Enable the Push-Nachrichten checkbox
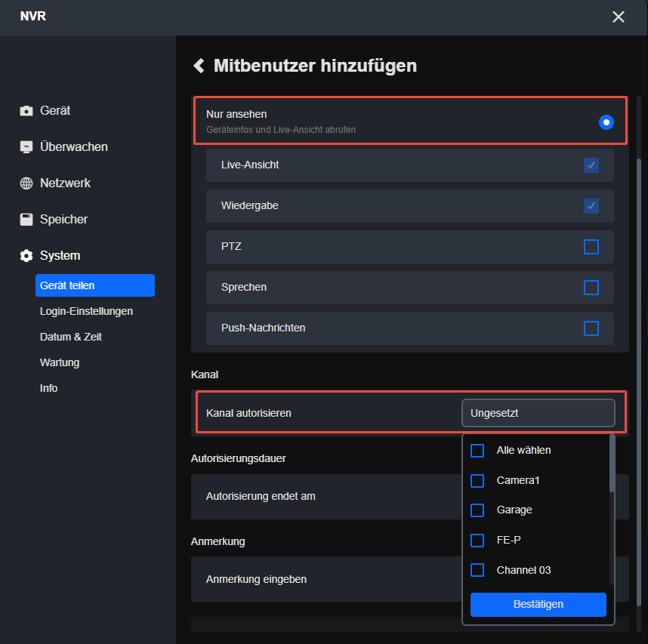 [x=591, y=328]
